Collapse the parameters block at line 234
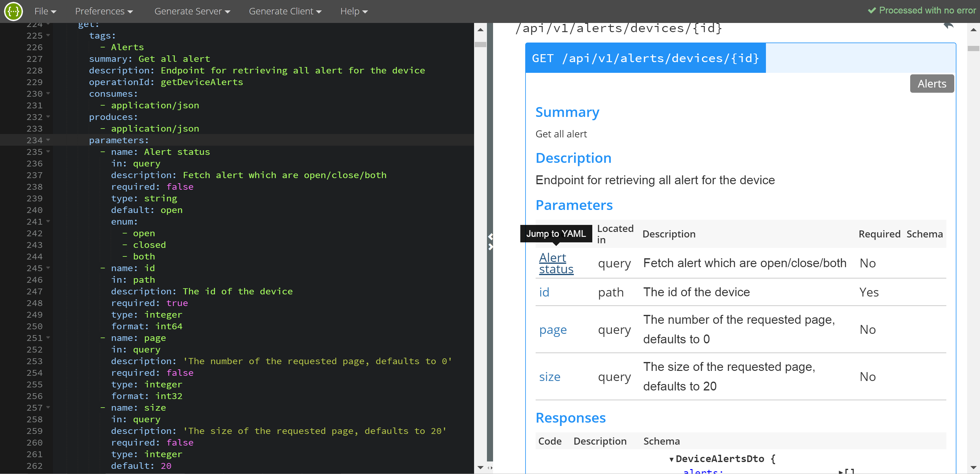This screenshot has height=474, width=980. pyautogui.click(x=48, y=140)
